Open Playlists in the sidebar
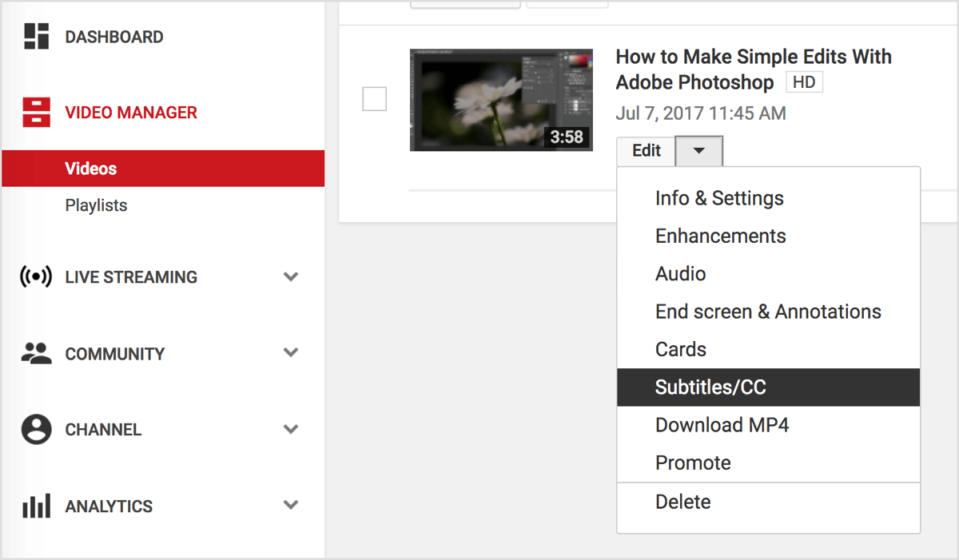Image resolution: width=959 pixels, height=560 pixels. pyautogui.click(x=96, y=205)
